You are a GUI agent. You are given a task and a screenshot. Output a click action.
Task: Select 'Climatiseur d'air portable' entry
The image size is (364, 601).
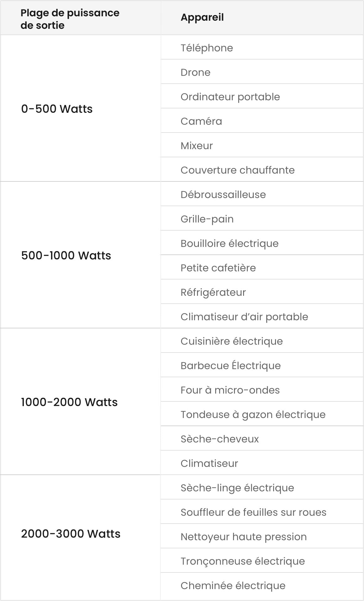pos(244,317)
